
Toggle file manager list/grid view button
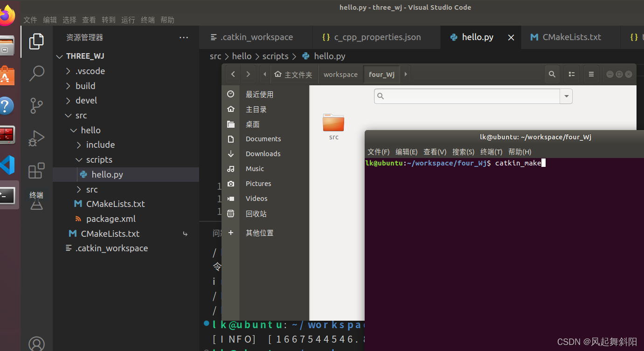click(x=571, y=74)
